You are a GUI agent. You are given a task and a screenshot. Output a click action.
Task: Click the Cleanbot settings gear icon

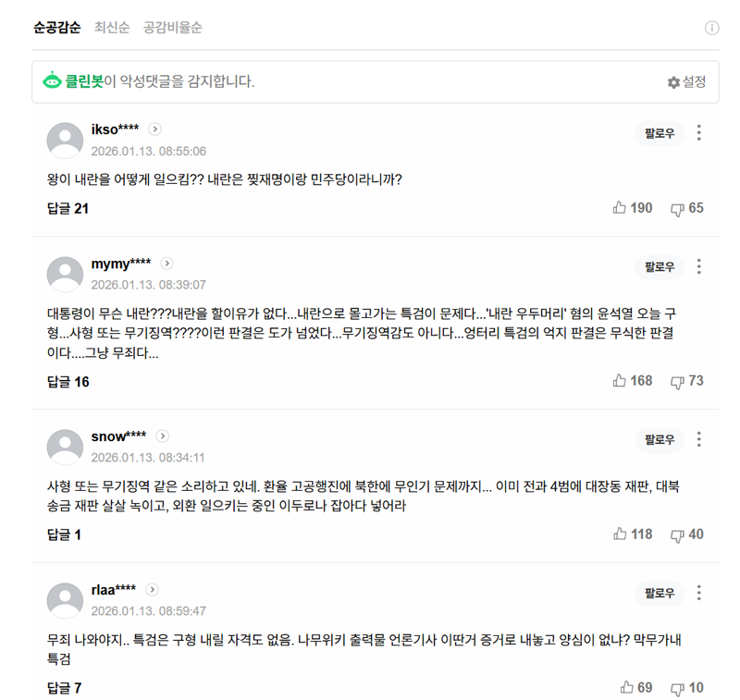tap(674, 82)
